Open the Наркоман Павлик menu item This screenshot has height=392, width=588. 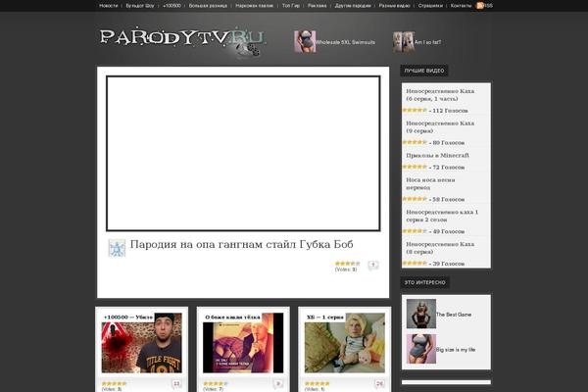click(x=254, y=6)
